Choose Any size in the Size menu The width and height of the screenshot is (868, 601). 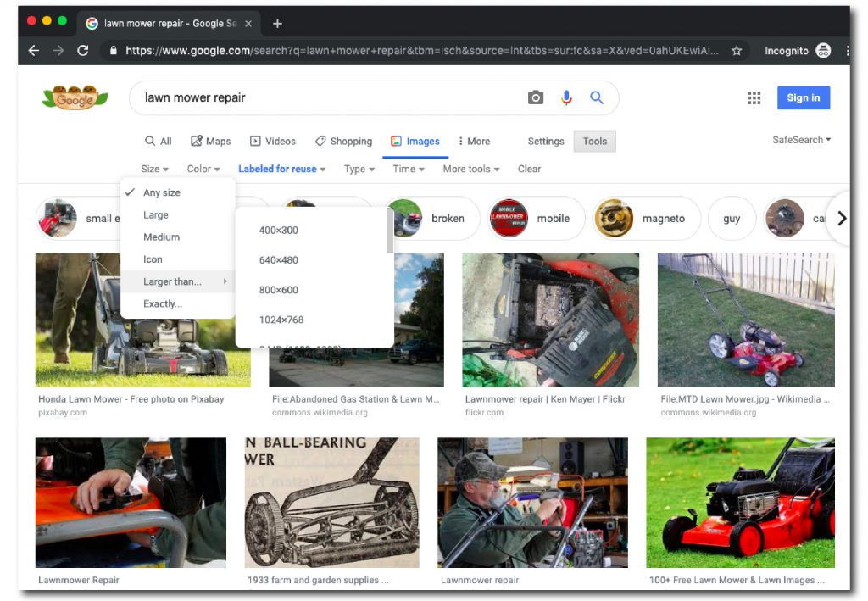[x=178, y=192]
